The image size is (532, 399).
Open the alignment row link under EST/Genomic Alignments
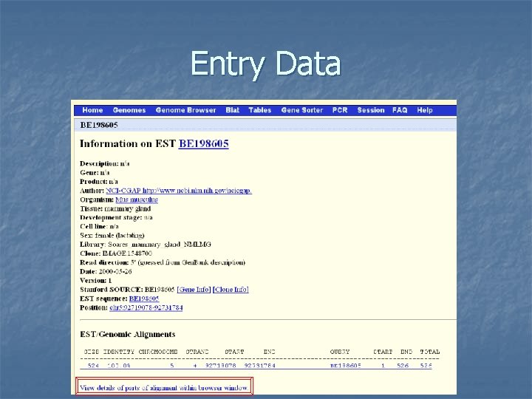(256, 366)
